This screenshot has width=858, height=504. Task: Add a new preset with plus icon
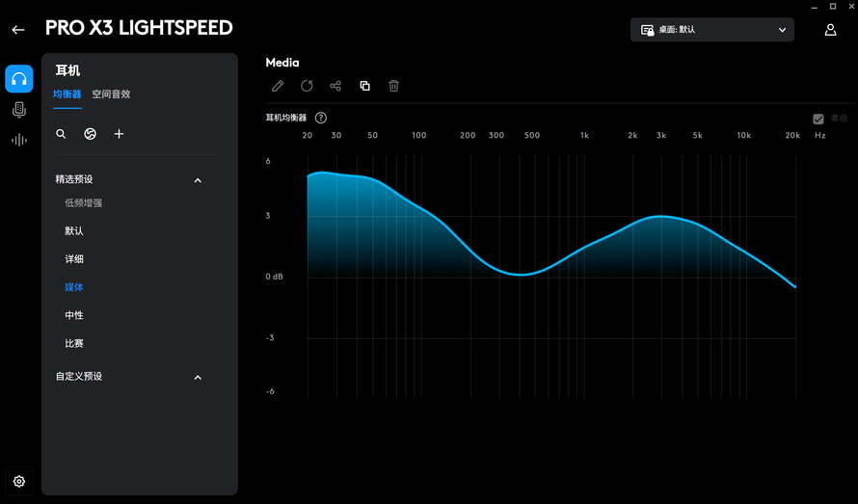click(119, 134)
